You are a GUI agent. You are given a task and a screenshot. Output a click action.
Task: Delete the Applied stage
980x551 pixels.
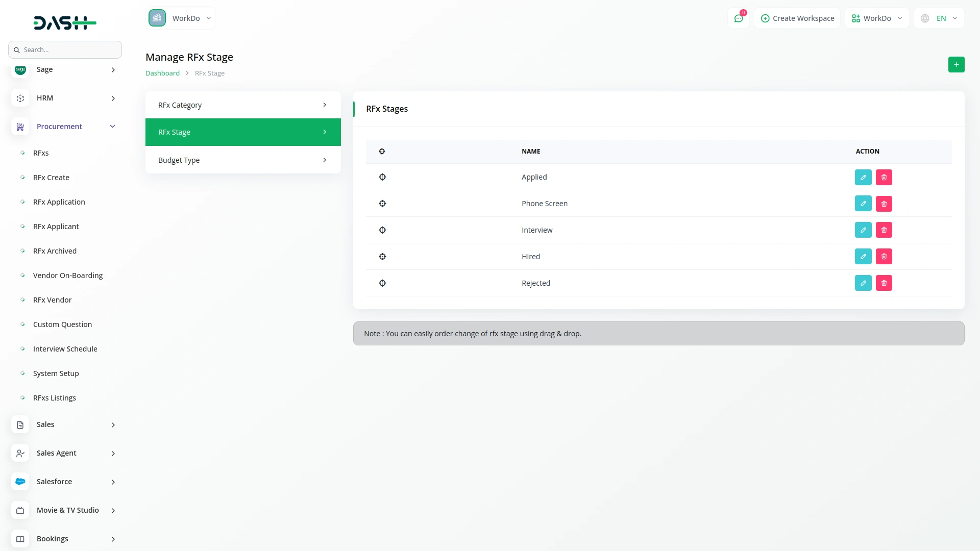pos(884,177)
